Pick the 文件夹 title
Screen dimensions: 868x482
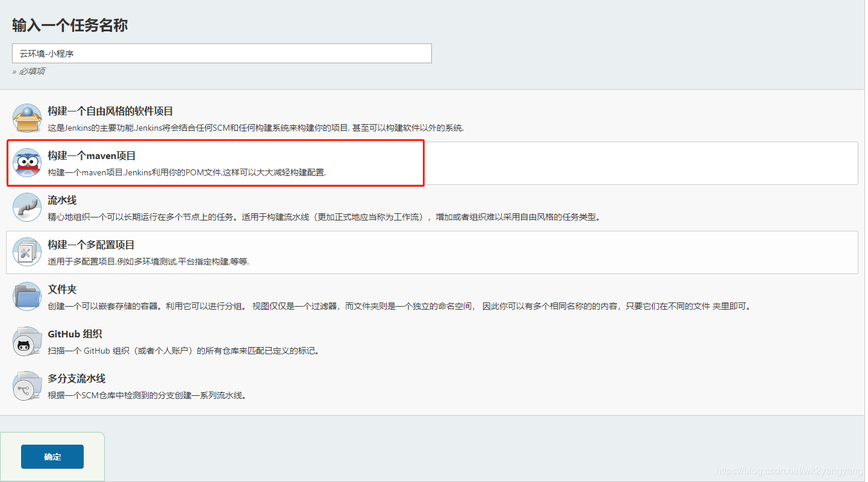62,290
